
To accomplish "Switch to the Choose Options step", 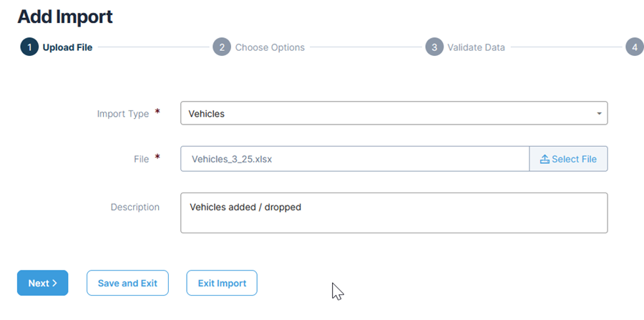I will click(270, 47).
